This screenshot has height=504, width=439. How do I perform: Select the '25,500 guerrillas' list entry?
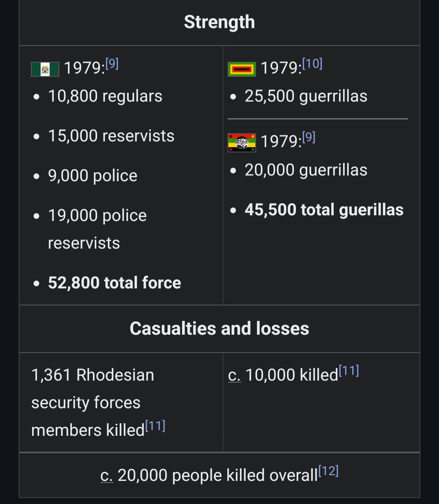pos(306,96)
